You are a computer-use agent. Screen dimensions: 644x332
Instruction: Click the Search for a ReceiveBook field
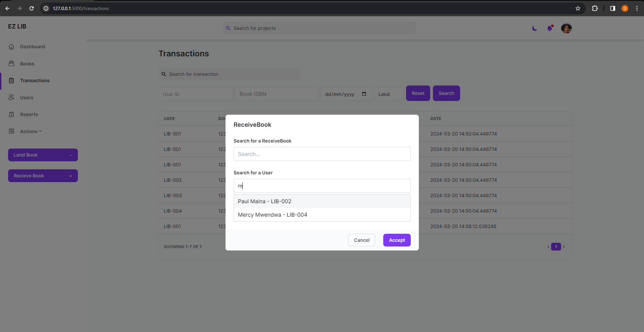click(322, 154)
